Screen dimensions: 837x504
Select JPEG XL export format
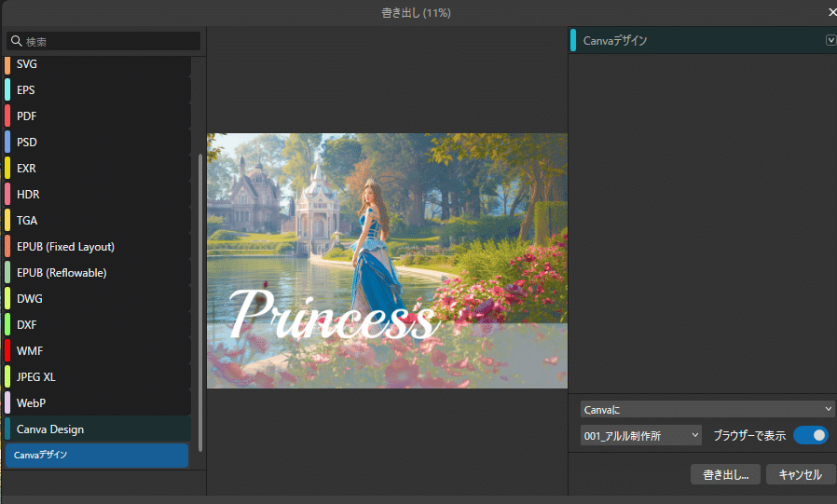98,377
